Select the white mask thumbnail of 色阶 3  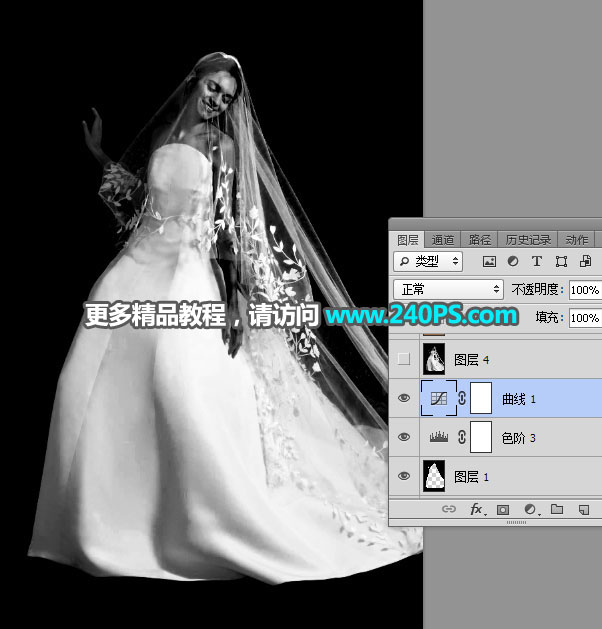click(x=481, y=437)
